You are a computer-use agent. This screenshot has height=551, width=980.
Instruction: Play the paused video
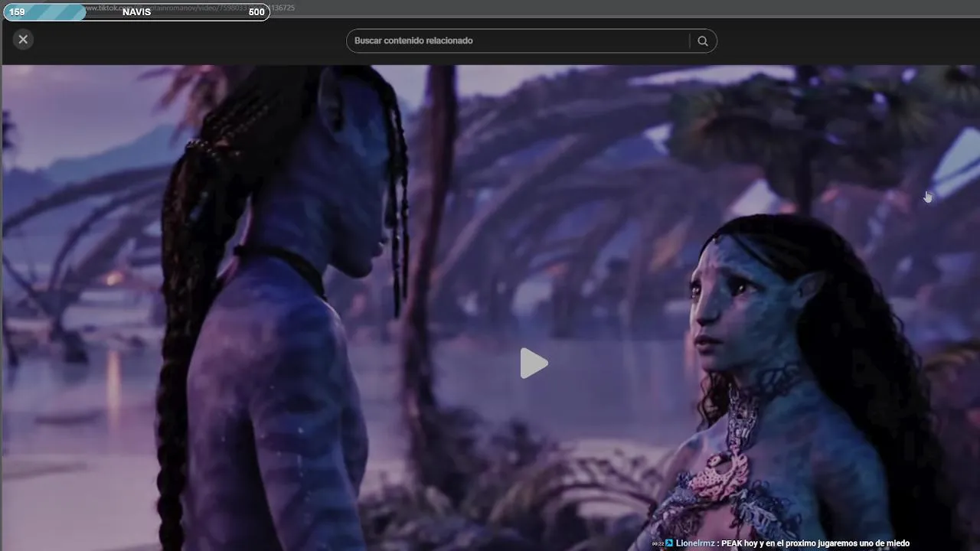coord(534,364)
